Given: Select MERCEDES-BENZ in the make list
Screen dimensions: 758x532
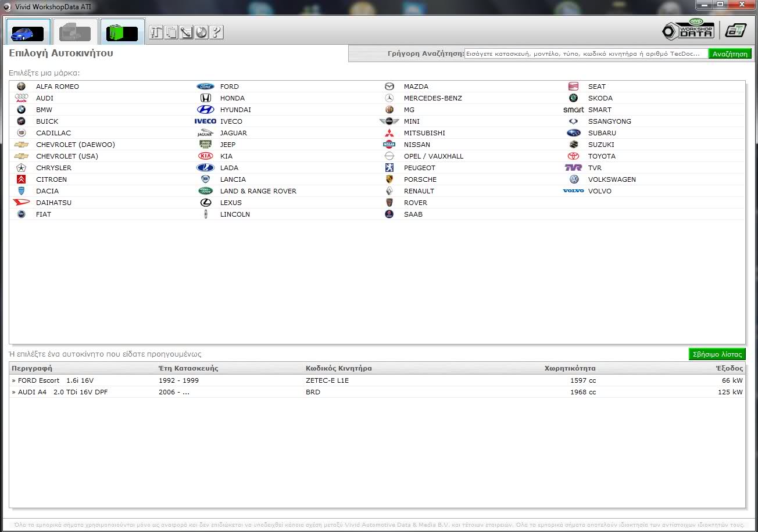Looking at the screenshot, I should click(432, 98).
